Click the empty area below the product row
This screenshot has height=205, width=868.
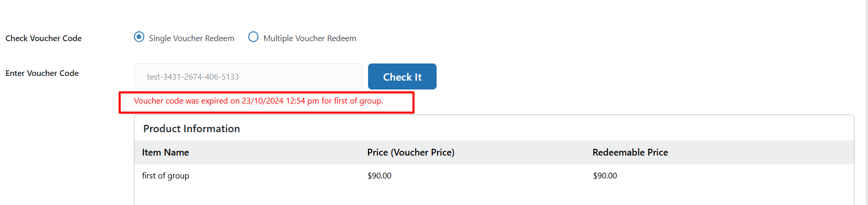[x=494, y=196]
